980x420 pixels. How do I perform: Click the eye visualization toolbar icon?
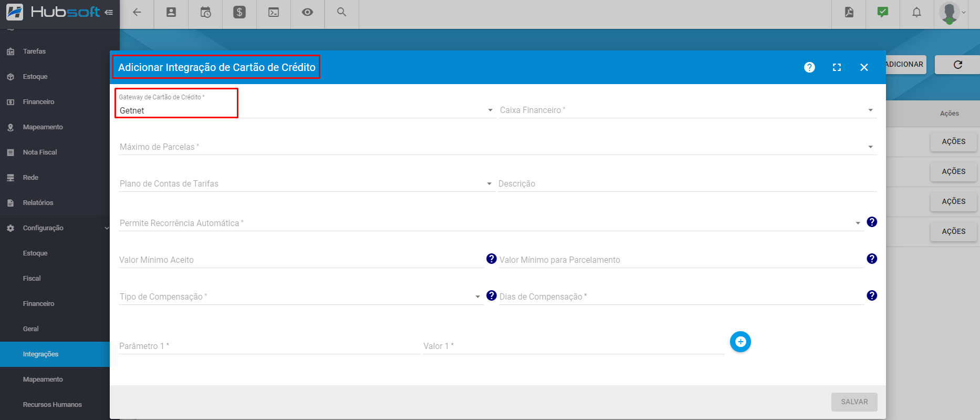(x=308, y=12)
